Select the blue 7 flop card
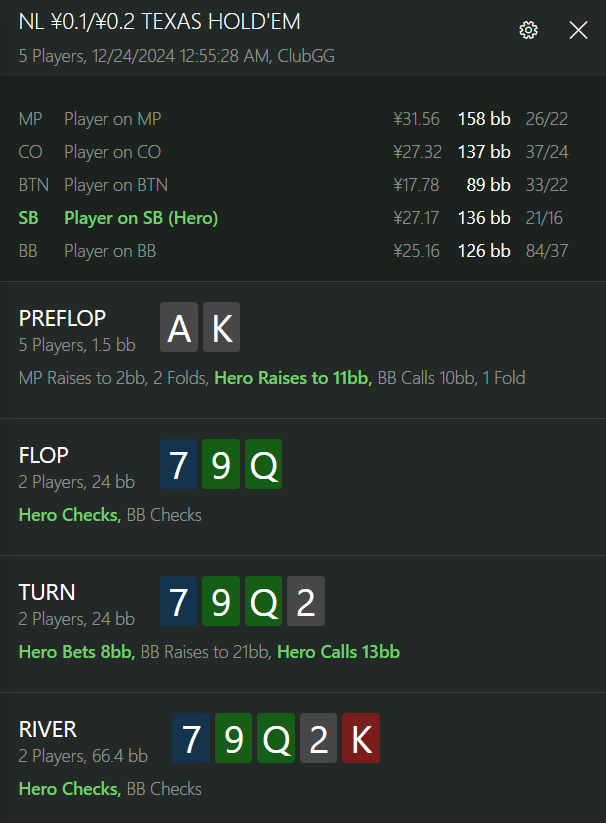Image resolution: width=606 pixels, height=823 pixels. coord(178,464)
